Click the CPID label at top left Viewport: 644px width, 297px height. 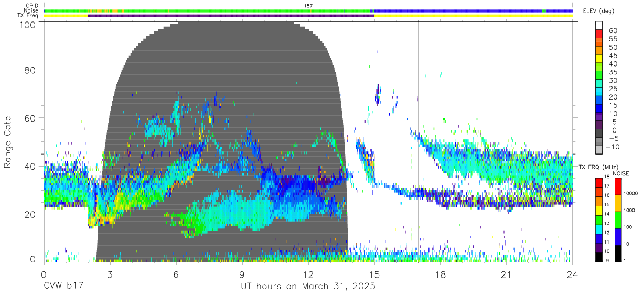point(33,6)
